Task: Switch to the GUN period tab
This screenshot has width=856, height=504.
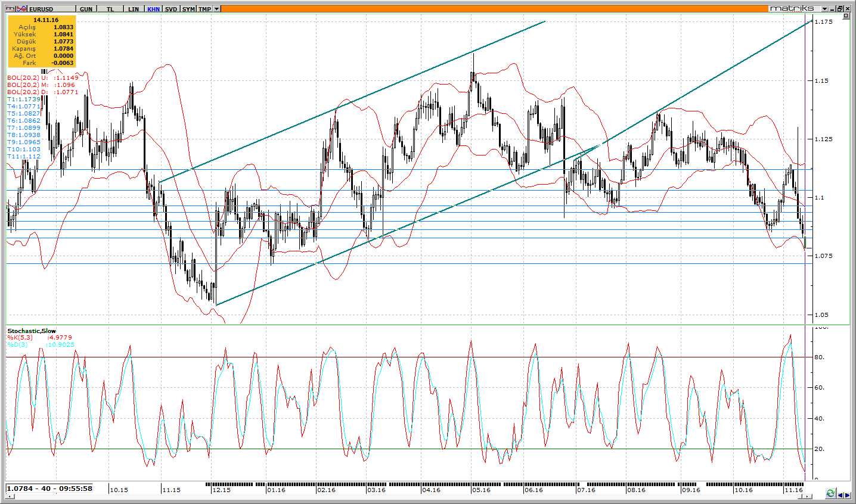Action: pyautogui.click(x=86, y=9)
